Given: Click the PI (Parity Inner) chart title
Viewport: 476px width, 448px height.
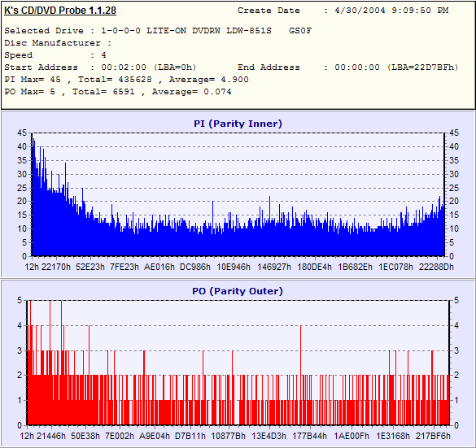Looking at the screenshot, I should point(238,124).
